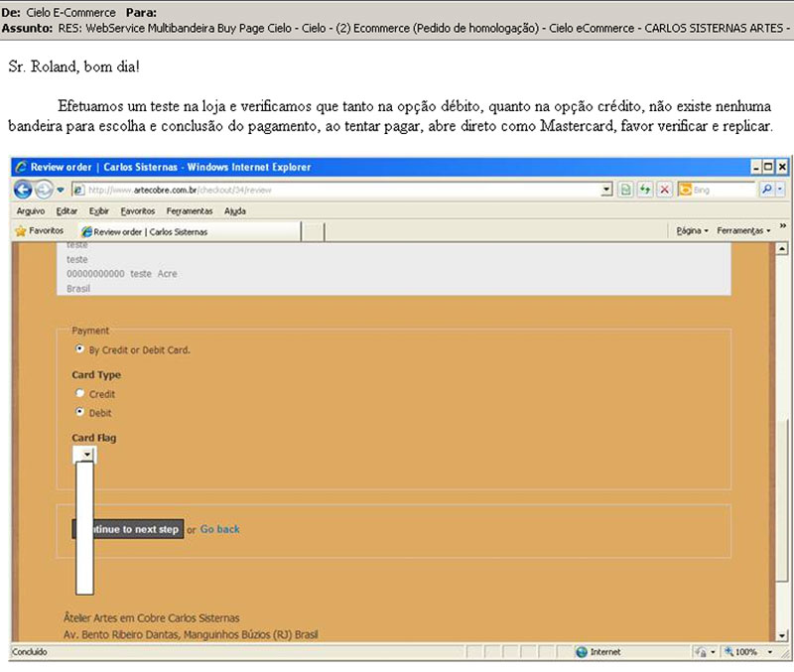Select the Credit card radio button
The image size is (794, 672).
(x=80, y=393)
